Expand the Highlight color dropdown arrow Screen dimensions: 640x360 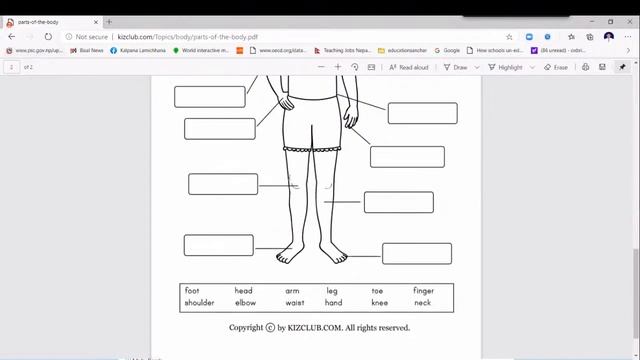point(532,67)
